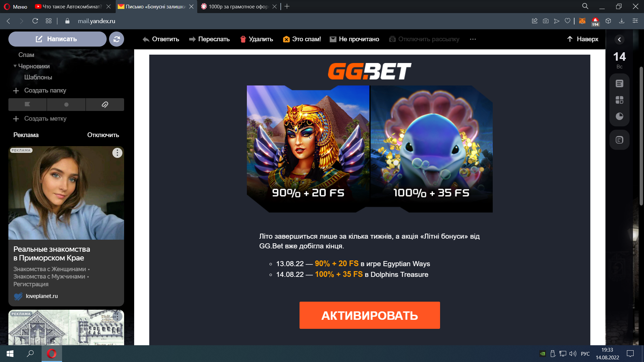The width and height of the screenshot is (644, 362).
Task: Open options dots on loveplanet ad
Action: pyautogui.click(x=117, y=153)
